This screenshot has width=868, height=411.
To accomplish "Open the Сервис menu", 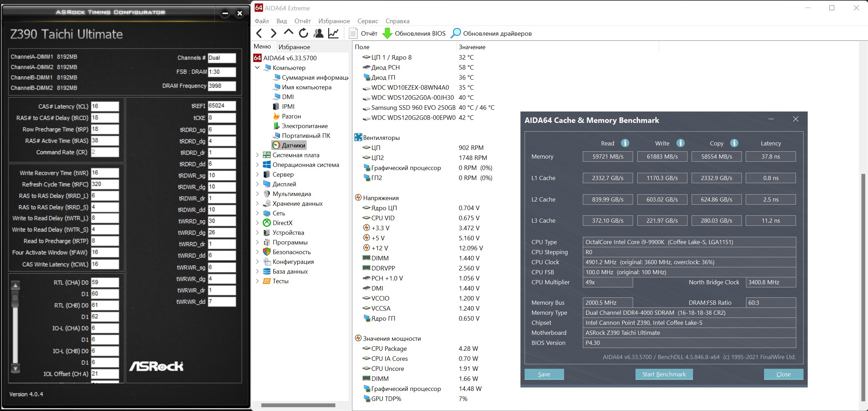I will pyautogui.click(x=367, y=21).
